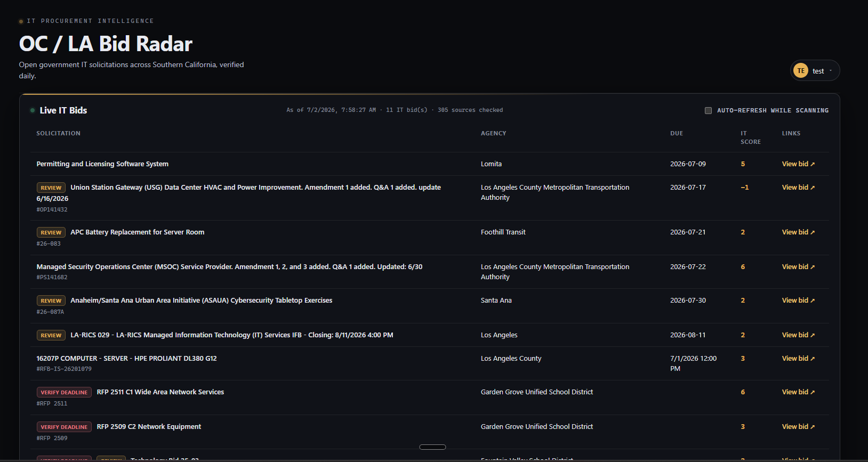Select RFP 2511 C1 Wide Area Network Services title
This screenshot has height=462, width=868.
point(160,392)
